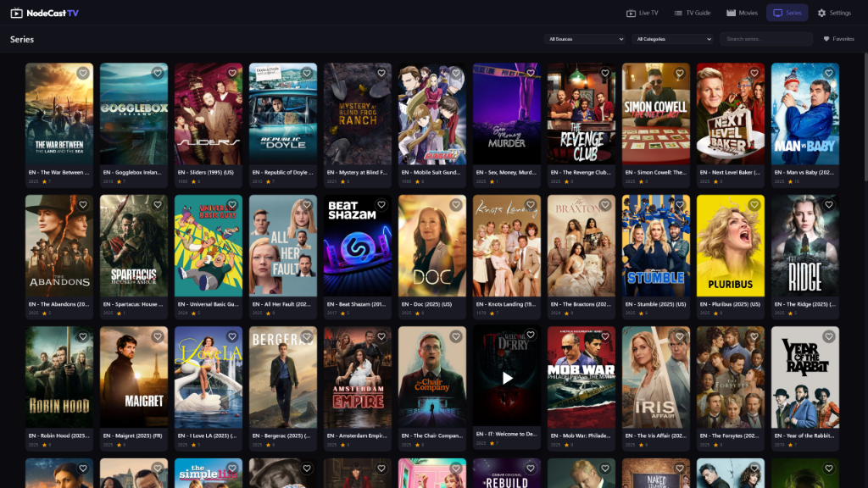This screenshot has width=868, height=488.
Task: Click the heart icon on the Doc poster
Action: [x=456, y=205]
